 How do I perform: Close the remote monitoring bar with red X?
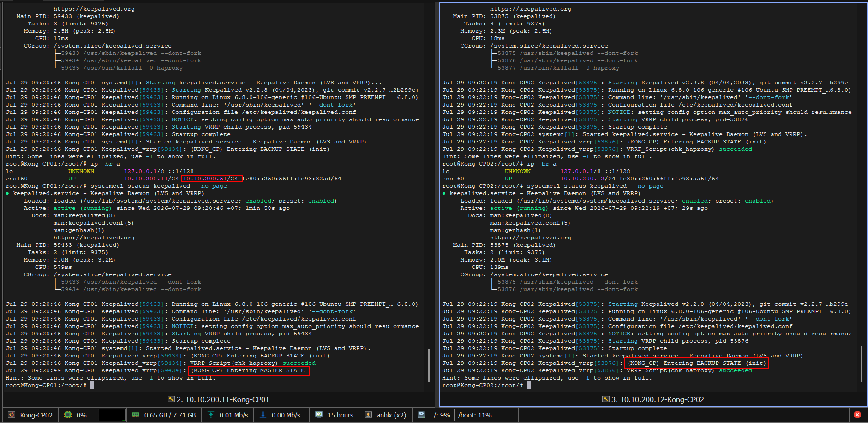[x=857, y=415]
